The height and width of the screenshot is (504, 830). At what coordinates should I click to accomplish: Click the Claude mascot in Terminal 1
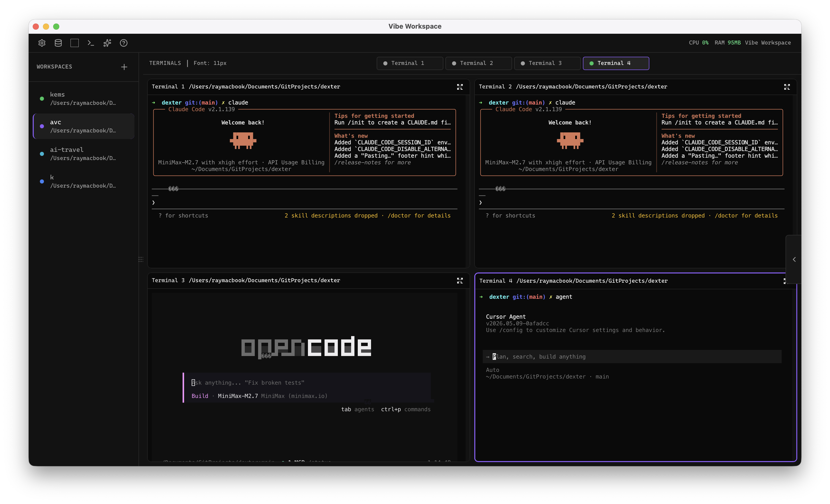tap(243, 141)
